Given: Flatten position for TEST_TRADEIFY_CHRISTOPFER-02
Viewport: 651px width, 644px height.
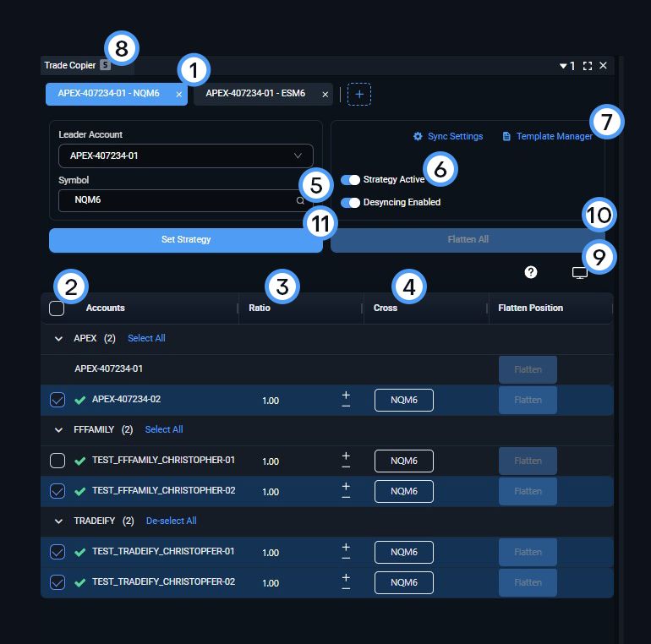Looking at the screenshot, I should (528, 582).
